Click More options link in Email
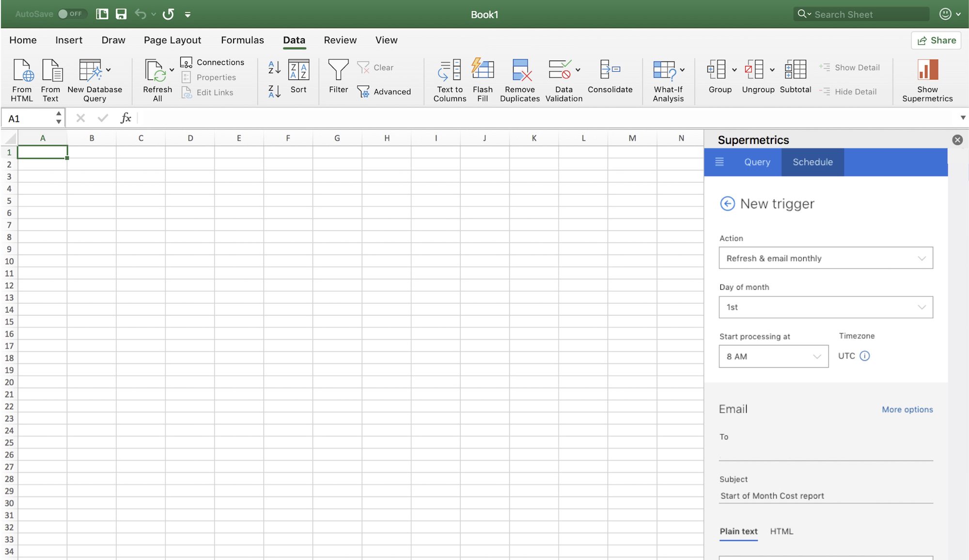This screenshot has width=969, height=560. 907,410
